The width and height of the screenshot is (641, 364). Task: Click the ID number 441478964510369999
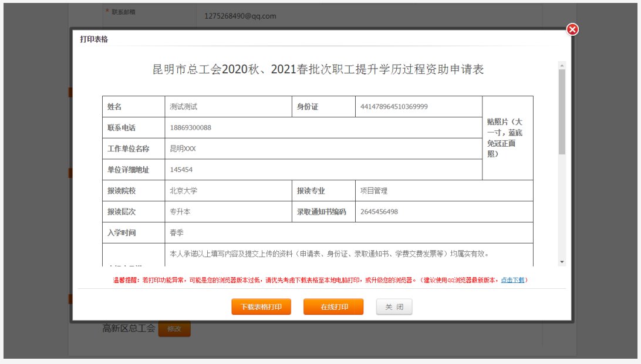pos(394,107)
